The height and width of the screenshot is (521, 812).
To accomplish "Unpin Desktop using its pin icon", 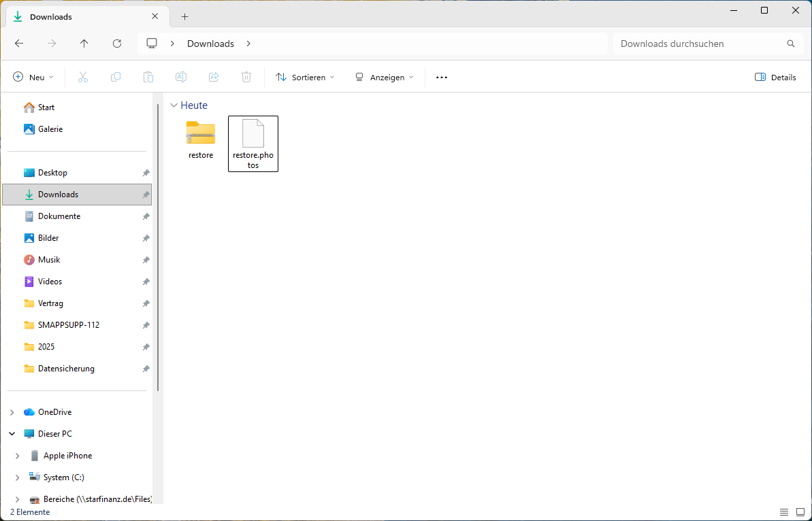I will [x=146, y=173].
